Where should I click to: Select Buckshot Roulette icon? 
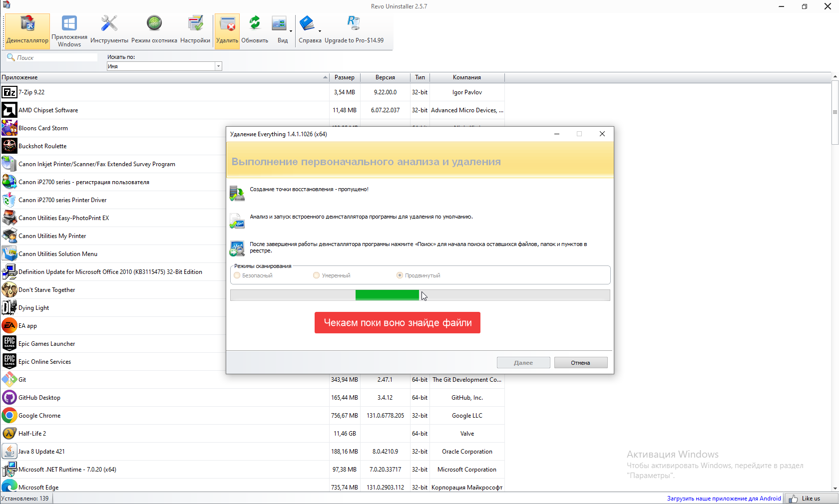9,146
